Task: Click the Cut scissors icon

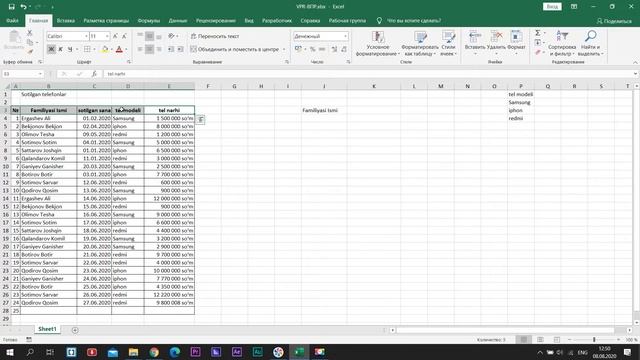Action: (x=29, y=33)
